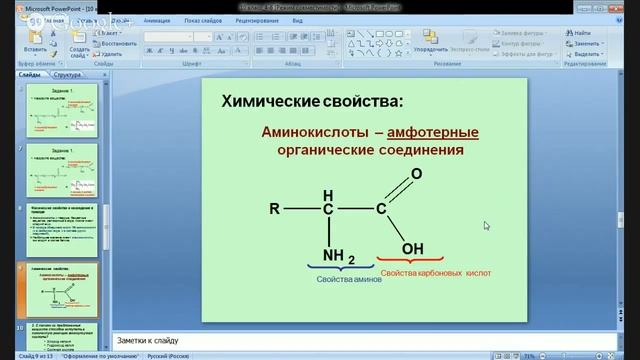Screen dimensions: 640x360
Task: Click the decrease list level icon
Action: click(293, 37)
